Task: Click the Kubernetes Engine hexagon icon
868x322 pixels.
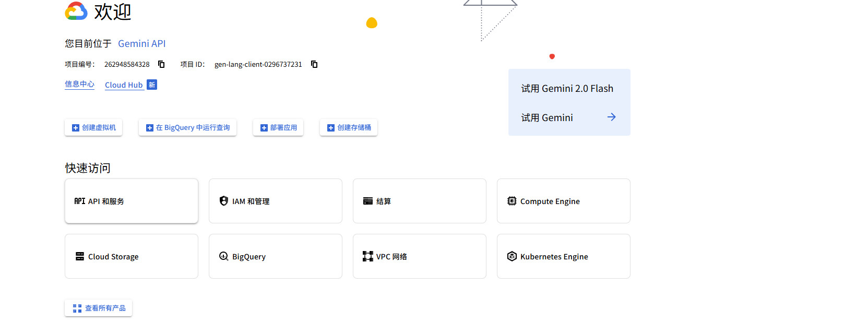Action: [512, 256]
